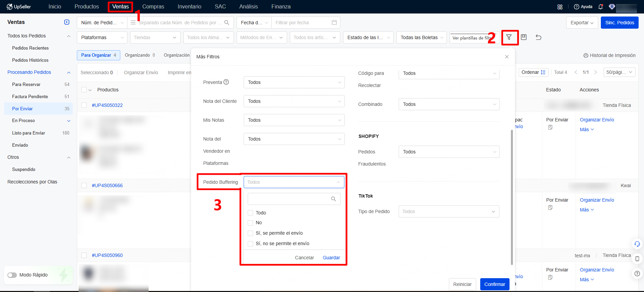Open the Plataformas filter dropdown
Screen dimensions: 644x292
pos(102,37)
